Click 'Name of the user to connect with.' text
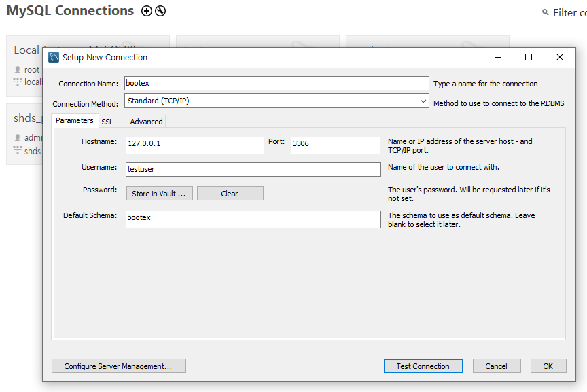This screenshot has height=392, width=587. point(444,167)
